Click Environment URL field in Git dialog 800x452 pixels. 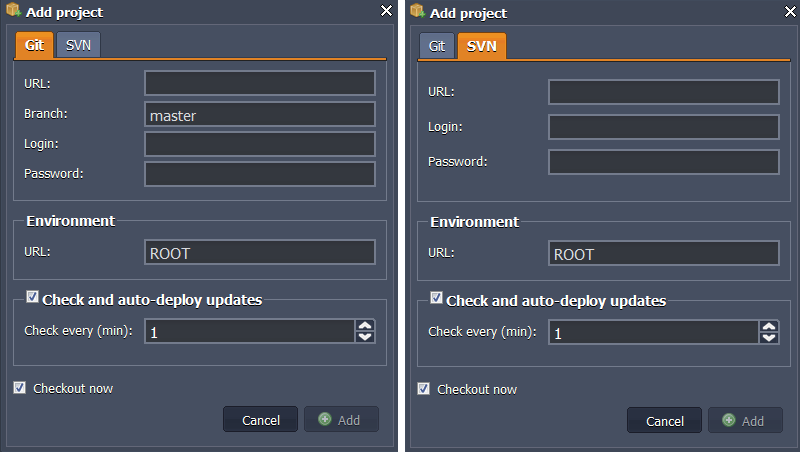coord(260,252)
